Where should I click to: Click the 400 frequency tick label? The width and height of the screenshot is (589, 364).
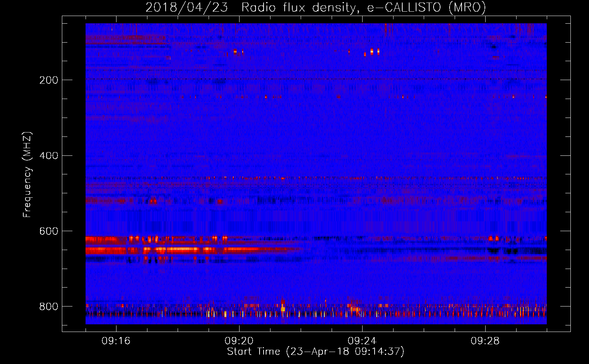[48, 156]
